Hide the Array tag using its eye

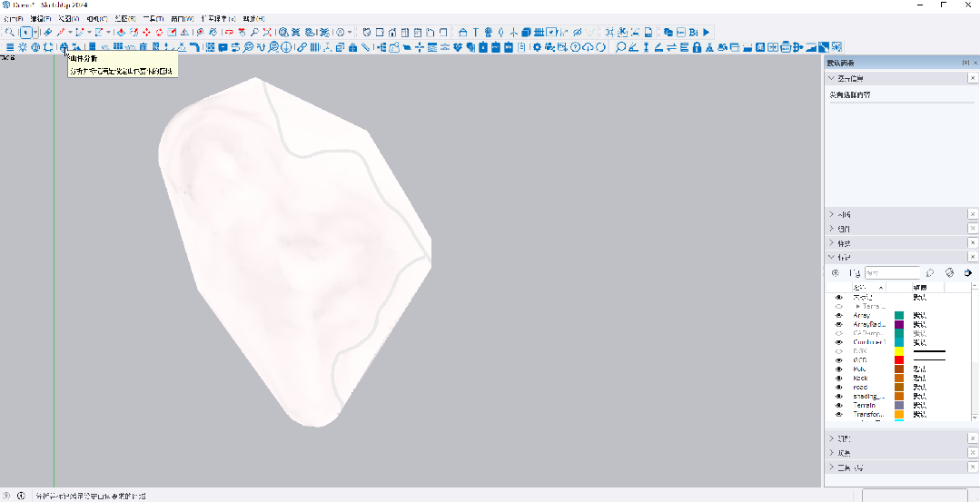(838, 315)
